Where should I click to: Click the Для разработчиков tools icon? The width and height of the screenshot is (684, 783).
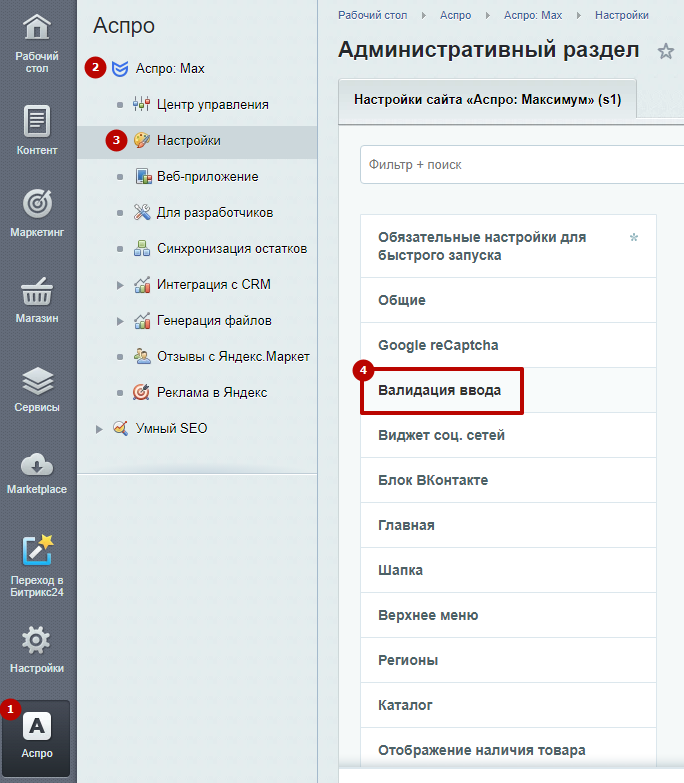(x=142, y=212)
